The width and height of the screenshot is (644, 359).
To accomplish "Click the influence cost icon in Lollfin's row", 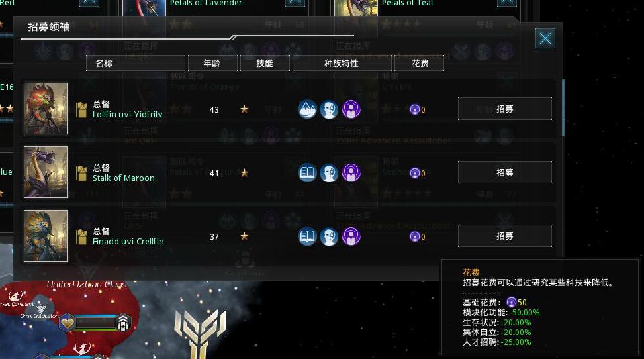I will click(x=415, y=109).
